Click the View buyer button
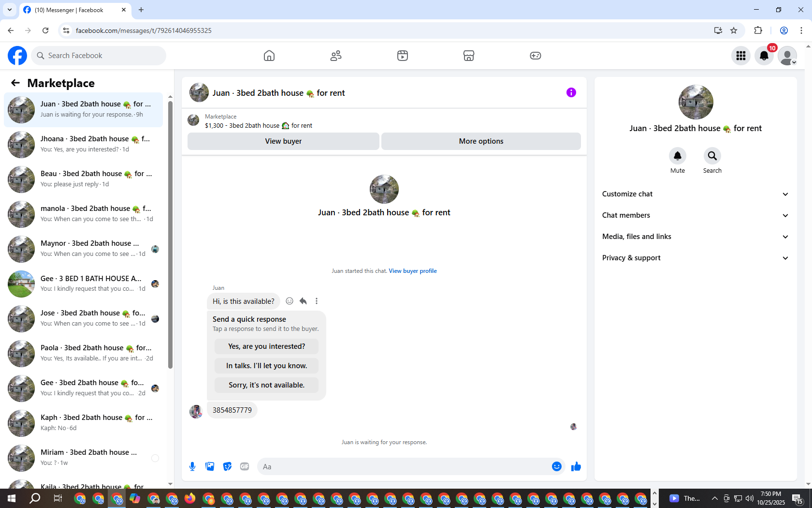Image resolution: width=812 pixels, height=508 pixels. [283, 141]
